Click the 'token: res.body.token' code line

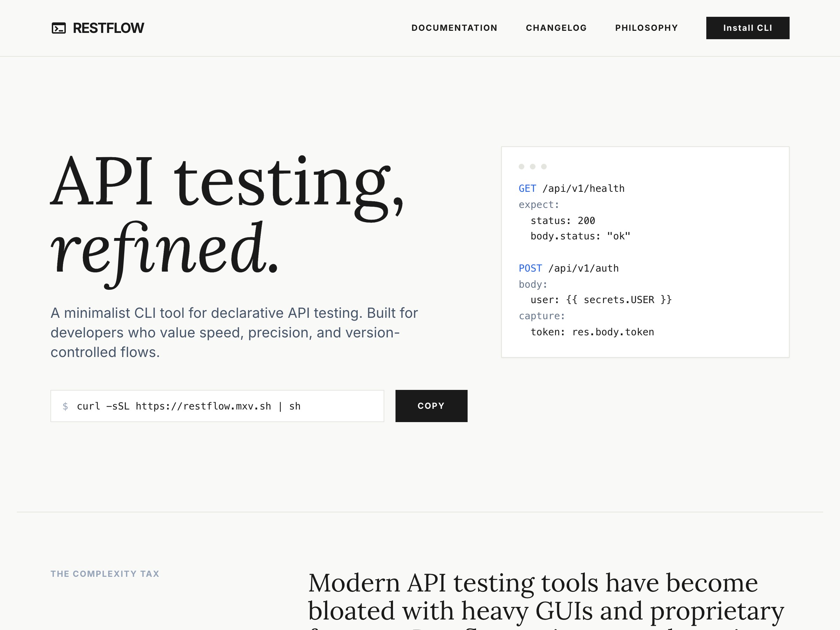(x=592, y=332)
